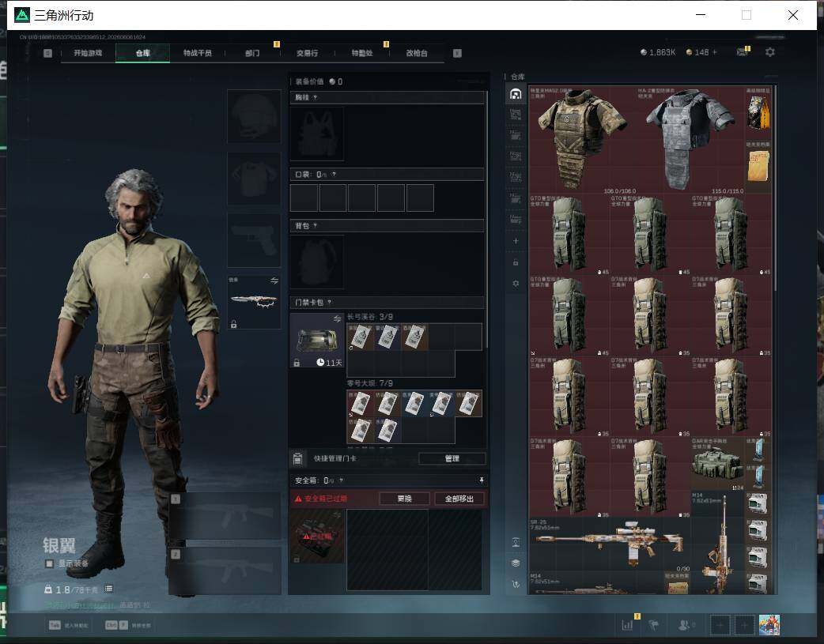This screenshot has width=824, height=644.
Task: Click the 门禁卡包 help question mark
Action: pos(330,302)
